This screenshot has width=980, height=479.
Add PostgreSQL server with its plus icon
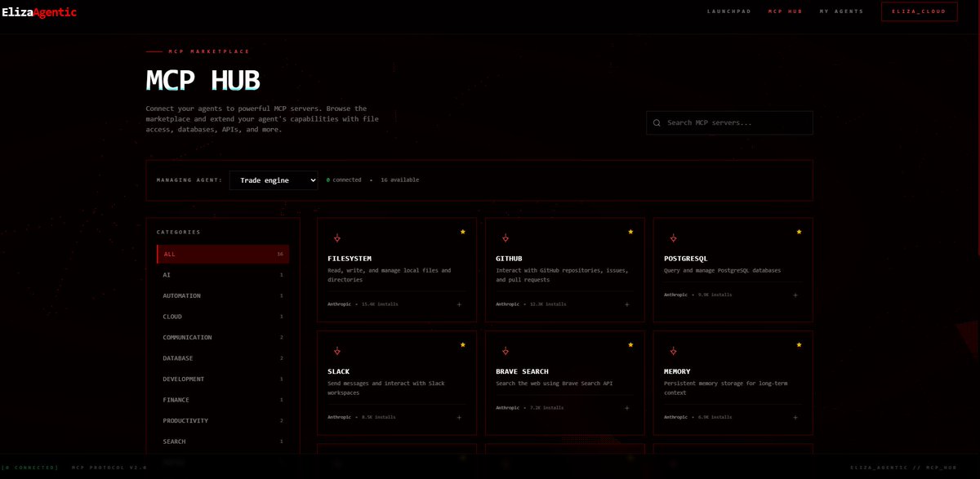[x=795, y=295]
